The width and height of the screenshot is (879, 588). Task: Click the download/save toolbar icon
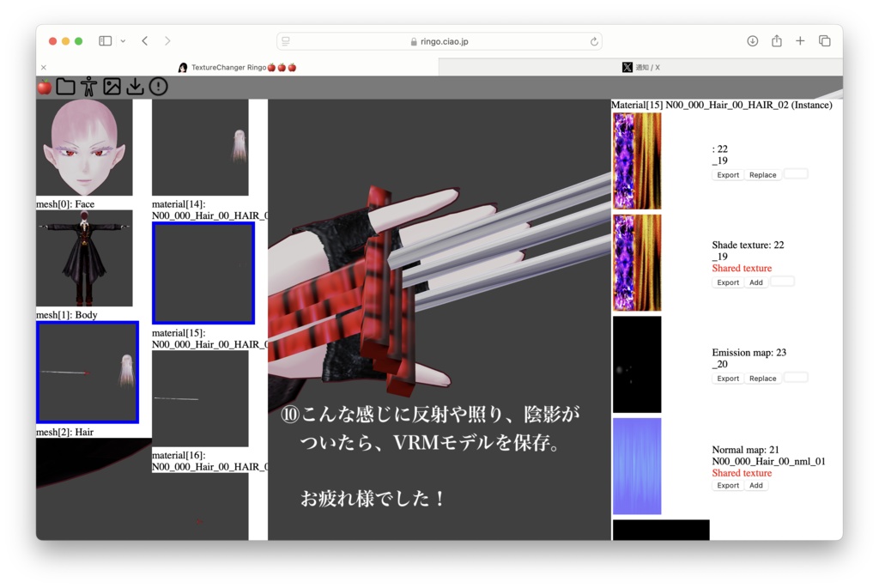click(x=136, y=86)
